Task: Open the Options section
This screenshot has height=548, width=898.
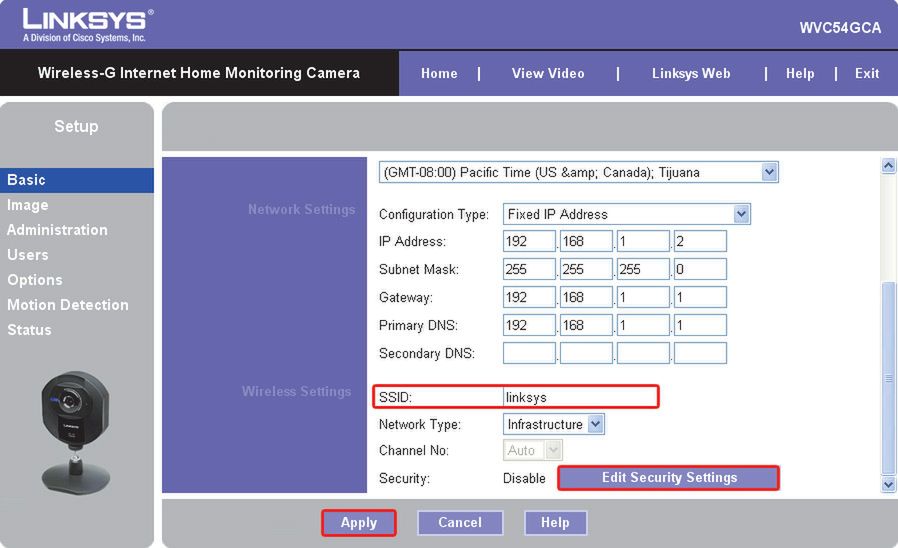Action: (34, 280)
